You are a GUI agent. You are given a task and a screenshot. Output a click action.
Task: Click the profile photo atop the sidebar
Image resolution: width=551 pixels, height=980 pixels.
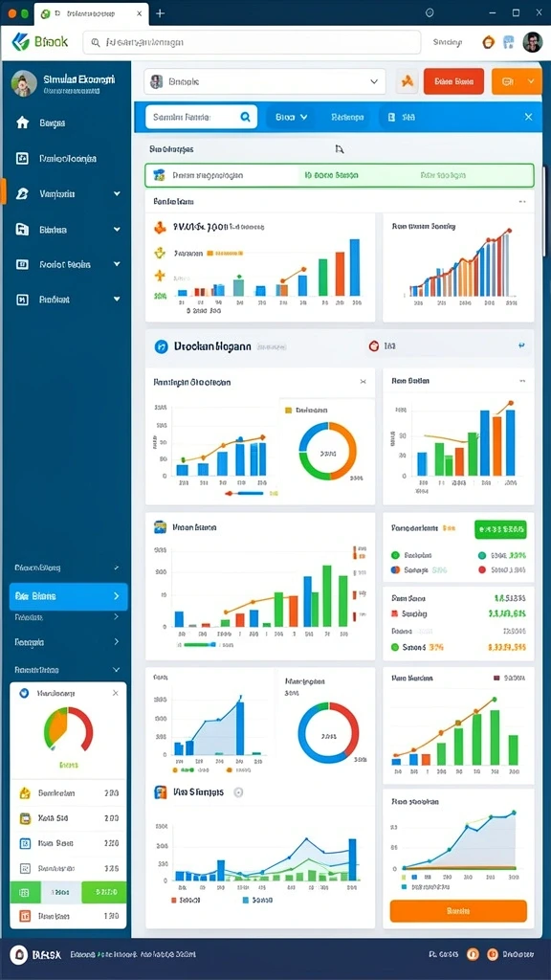(x=24, y=83)
